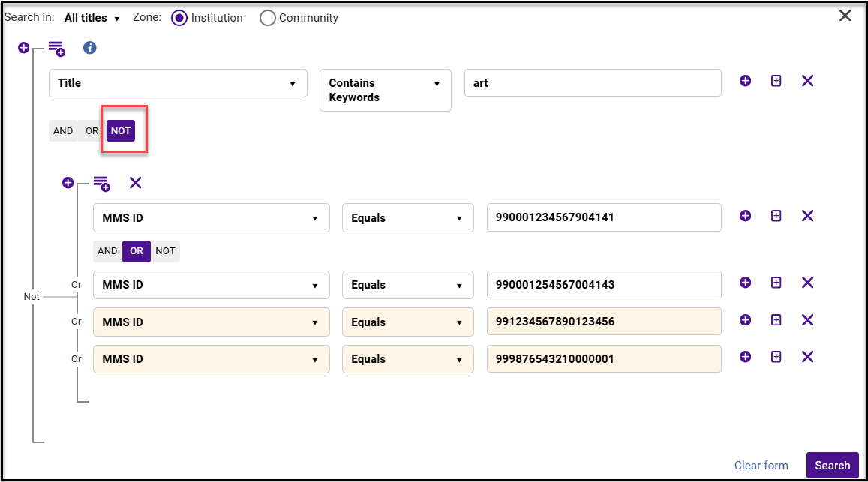Image resolution: width=868 pixels, height=482 pixels.
Task: Delete the 999876543210000001 condition row
Action: pos(808,357)
